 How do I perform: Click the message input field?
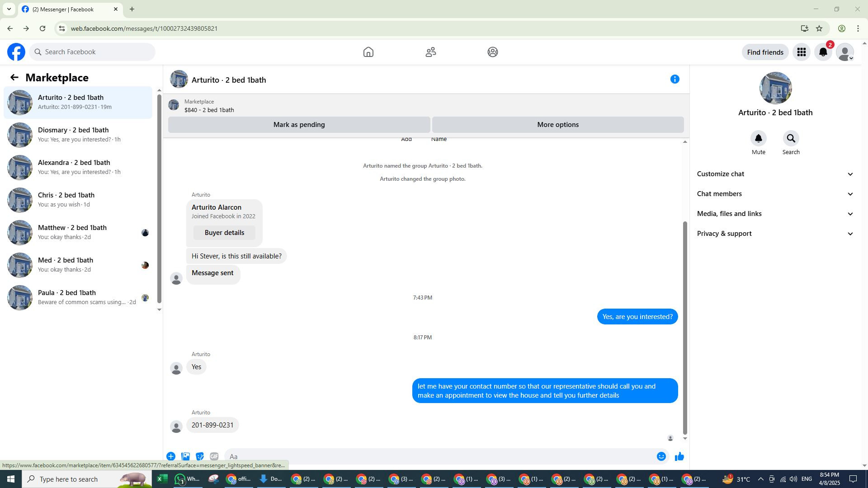(439, 457)
